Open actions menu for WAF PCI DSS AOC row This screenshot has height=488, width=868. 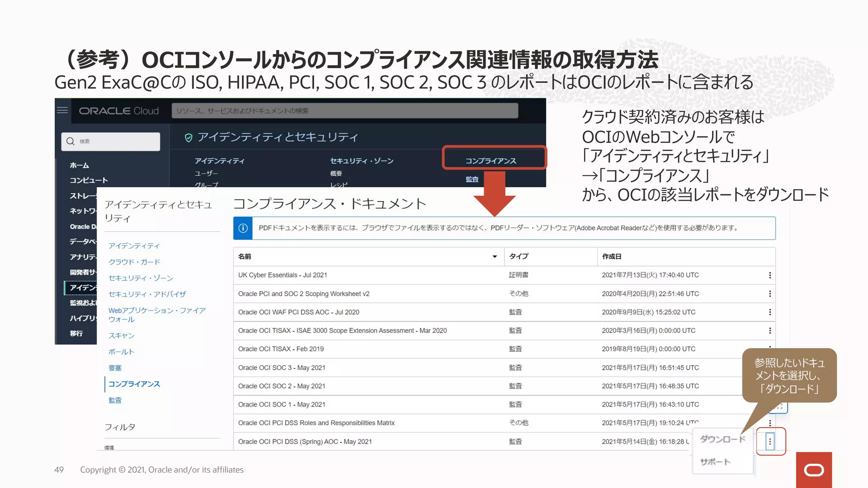tap(770, 312)
